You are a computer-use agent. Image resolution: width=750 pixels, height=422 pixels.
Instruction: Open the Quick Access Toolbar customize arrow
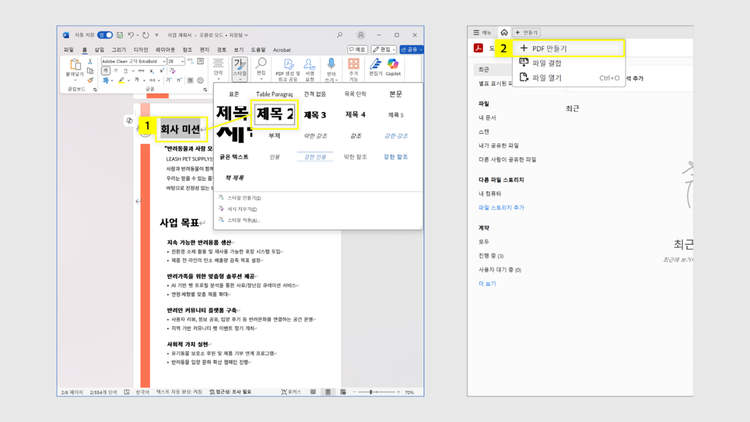pyautogui.click(x=156, y=35)
